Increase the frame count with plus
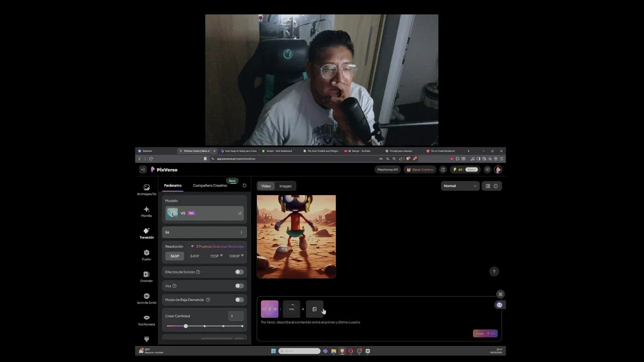 (275, 309)
